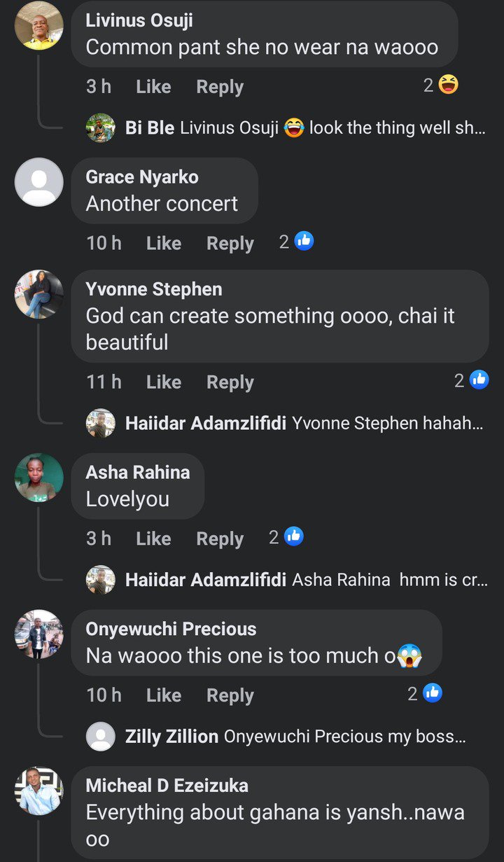Like Yvonne Stephen's comment

coord(164,382)
